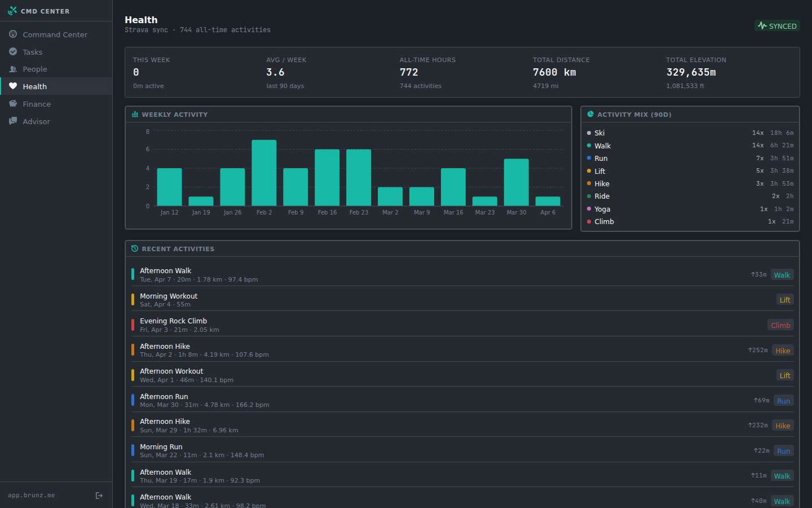
Task: Click the Climb row in Activity Mix
Action: coord(690,221)
